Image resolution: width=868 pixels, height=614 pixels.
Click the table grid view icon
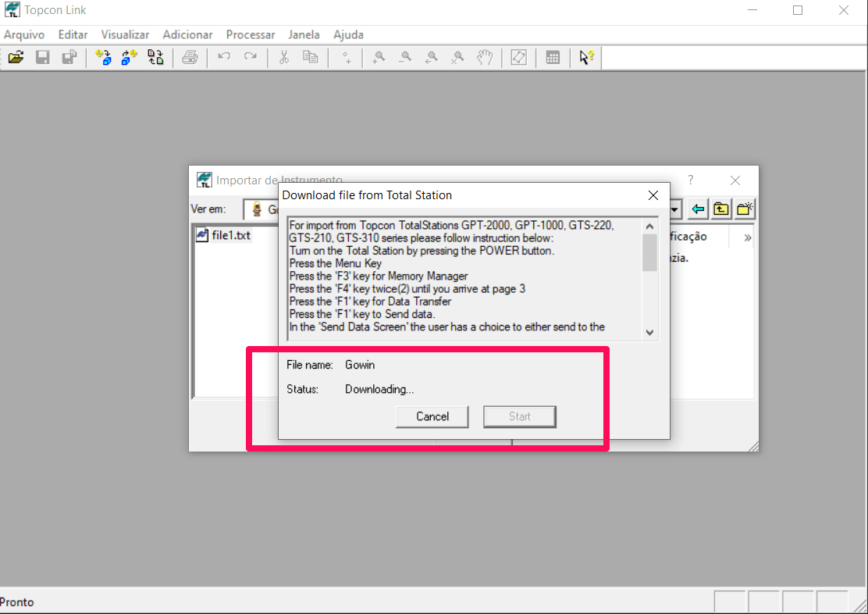(x=553, y=57)
